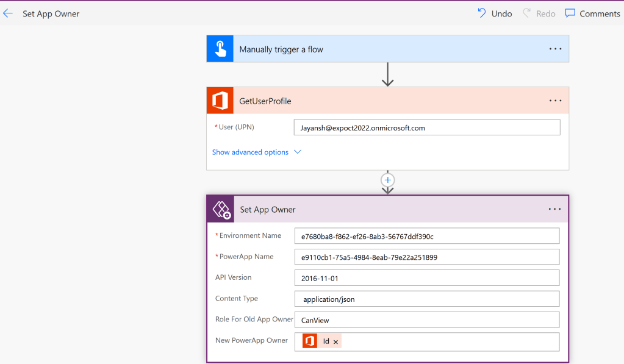Click the Office 365 icon on GetUserProfile
The image size is (624, 364).
pos(220,101)
